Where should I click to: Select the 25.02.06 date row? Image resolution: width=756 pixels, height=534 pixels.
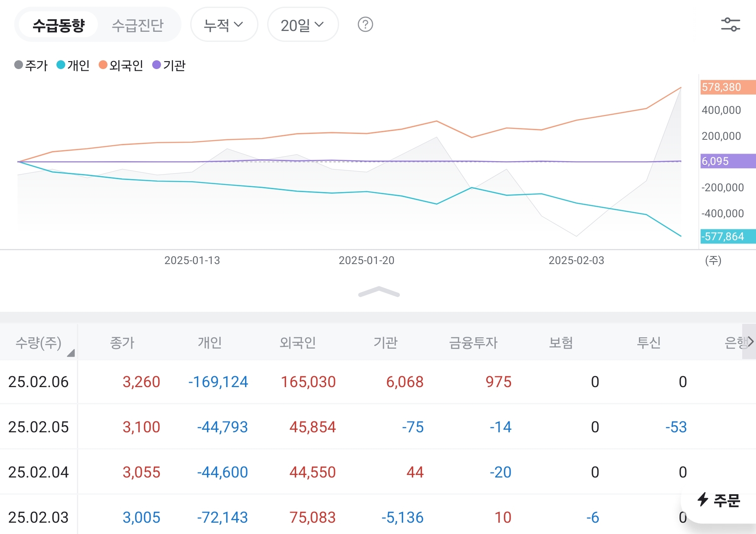point(38,382)
